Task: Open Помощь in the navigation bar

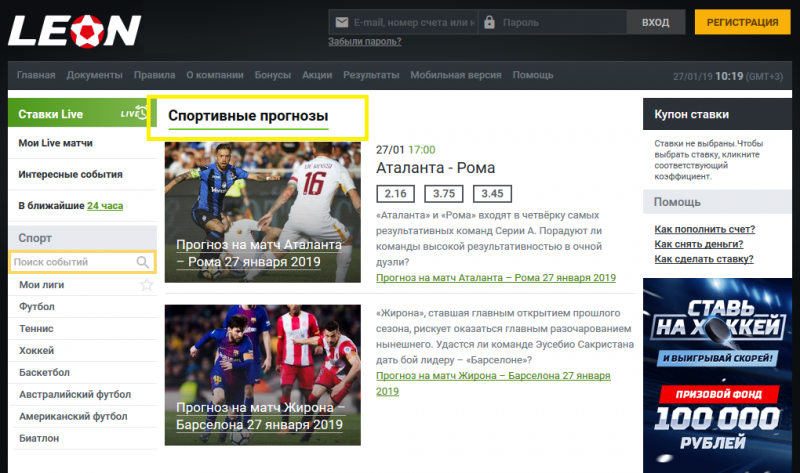Action: [533, 75]
